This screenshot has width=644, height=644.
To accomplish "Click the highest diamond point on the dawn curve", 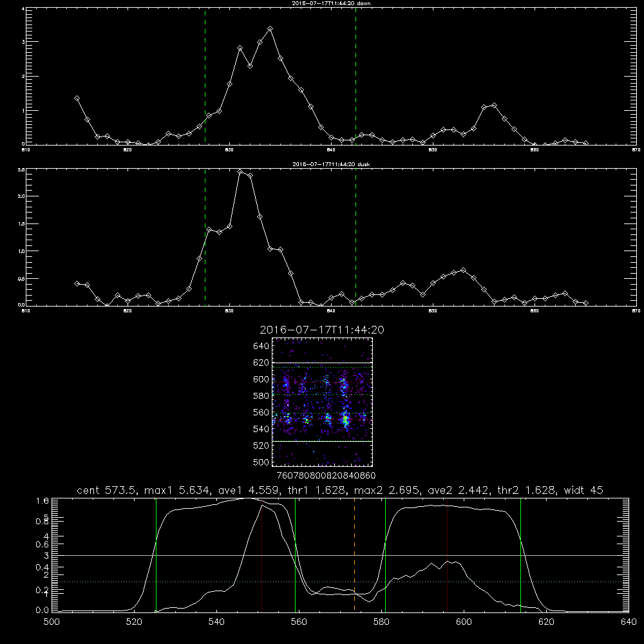I will coord(270,29).
